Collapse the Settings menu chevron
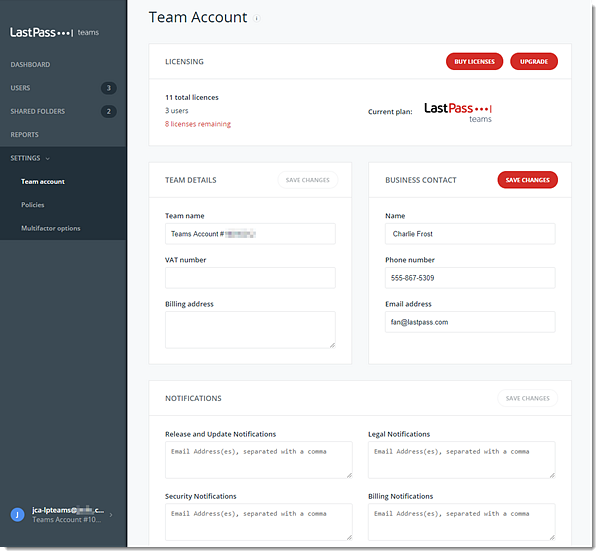Image resolution: width=600 pixels, height=555 pixels. click(x=47, y=158)
